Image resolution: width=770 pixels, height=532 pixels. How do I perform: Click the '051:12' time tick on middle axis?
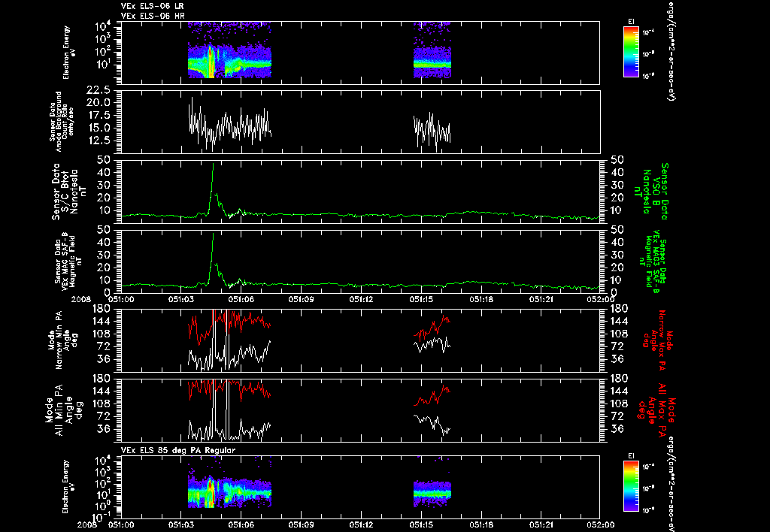click(x=362, y=298)
